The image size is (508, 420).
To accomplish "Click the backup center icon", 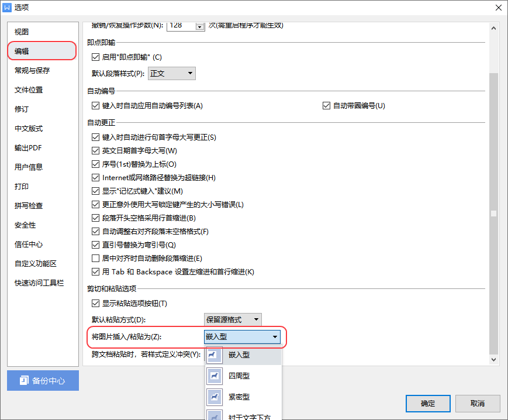I will coord(24,380).
